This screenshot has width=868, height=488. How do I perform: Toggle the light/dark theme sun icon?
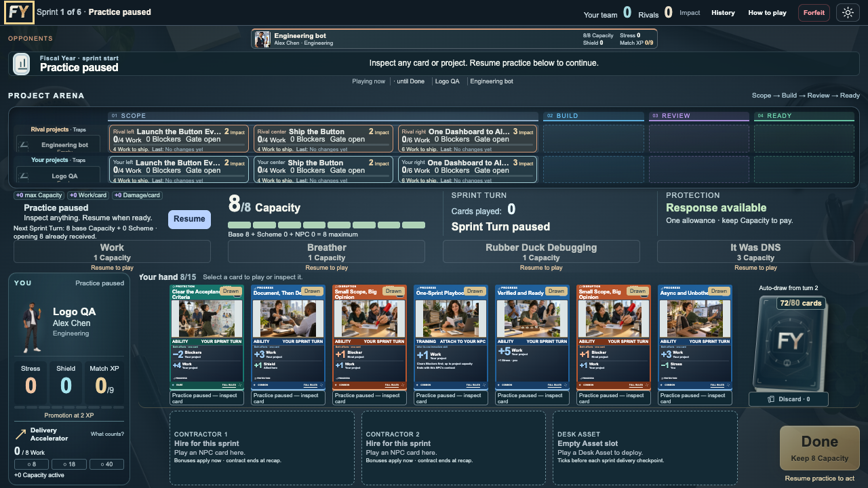pos(848,12)
